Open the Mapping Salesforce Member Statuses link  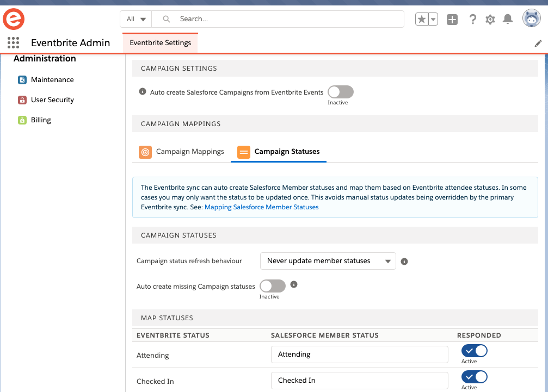261,207
